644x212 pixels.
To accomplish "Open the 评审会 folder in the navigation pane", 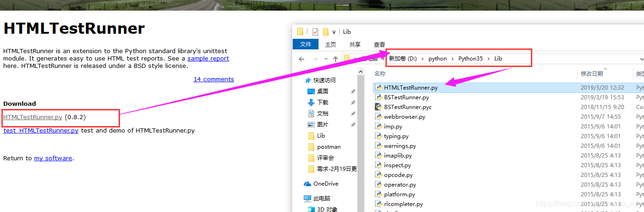I will tap(326, 158).
